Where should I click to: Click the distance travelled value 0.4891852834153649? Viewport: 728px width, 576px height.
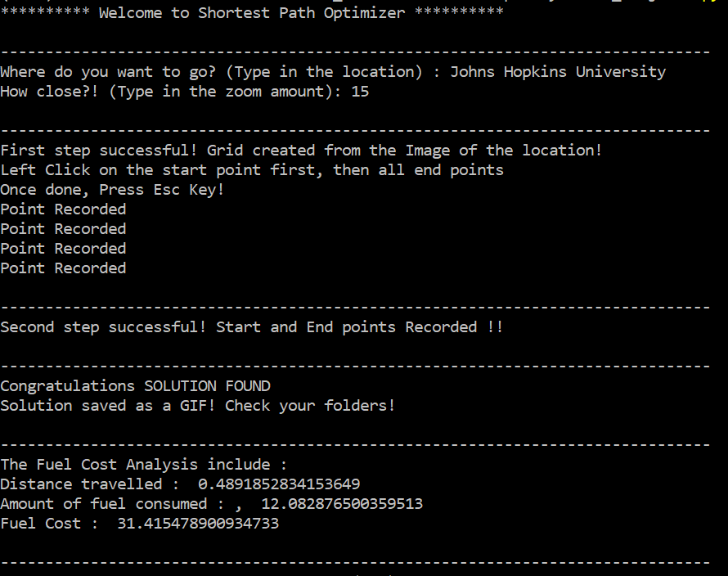pos(279,484)
